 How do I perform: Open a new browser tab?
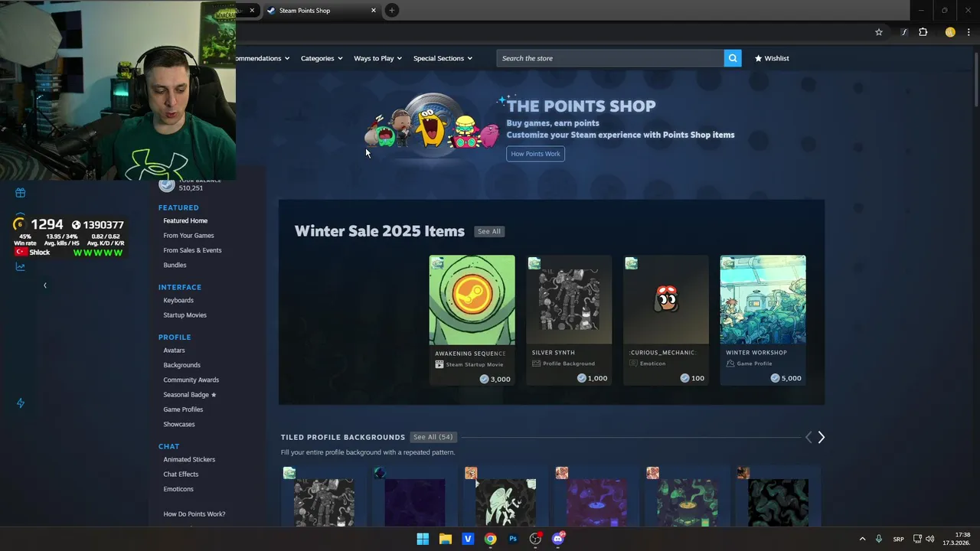[392, 11]
